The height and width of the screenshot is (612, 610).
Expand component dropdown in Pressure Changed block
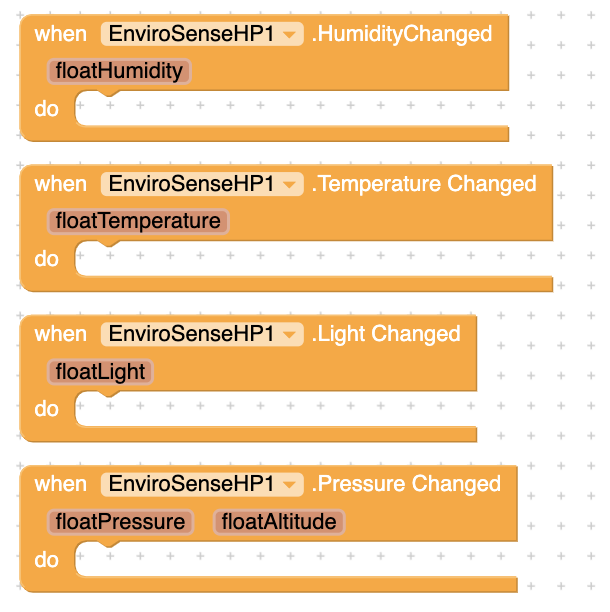pyautogui.click(x=290, y=485)
